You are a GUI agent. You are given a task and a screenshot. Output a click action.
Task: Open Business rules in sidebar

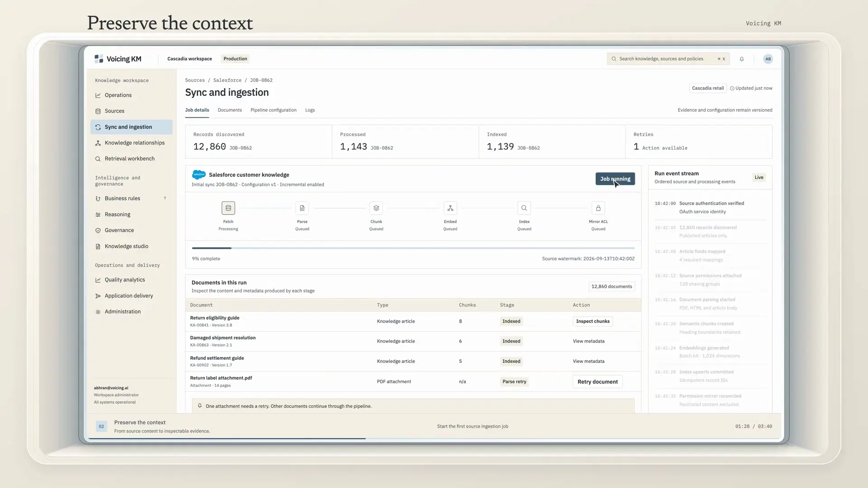(131, 198)
